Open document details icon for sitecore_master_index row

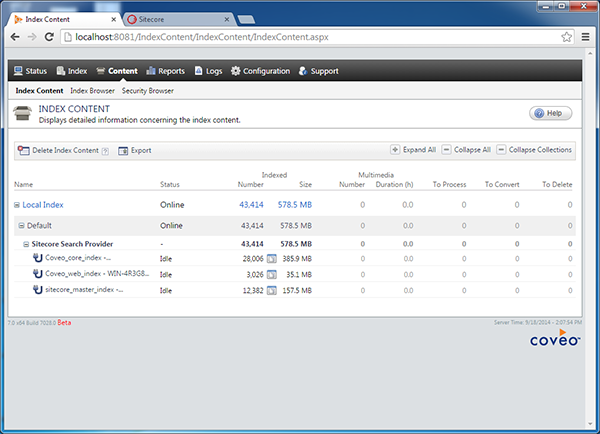click(272, 290)
